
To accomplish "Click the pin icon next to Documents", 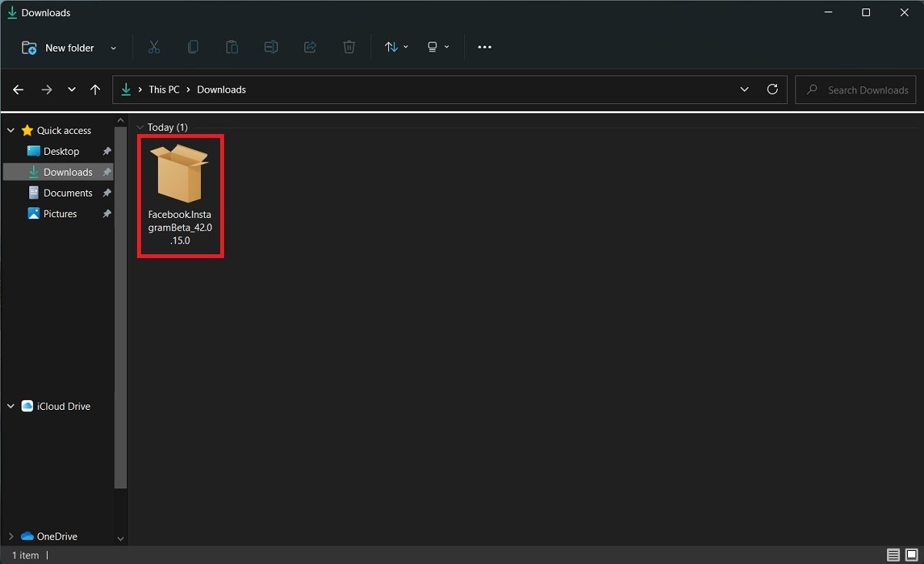I will point(107,193).
